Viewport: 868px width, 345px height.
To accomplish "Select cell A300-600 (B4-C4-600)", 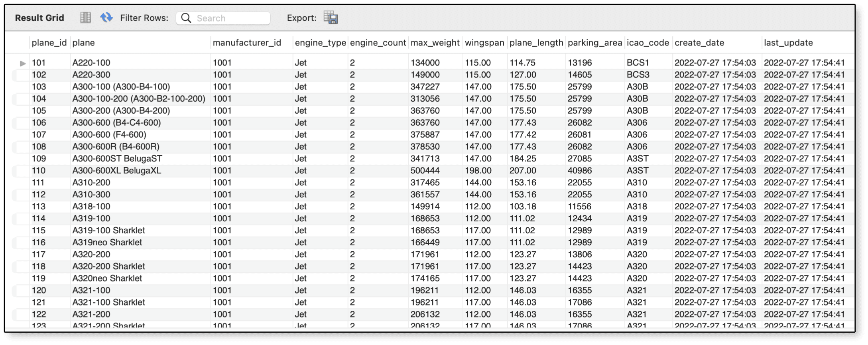I will 116,122.
